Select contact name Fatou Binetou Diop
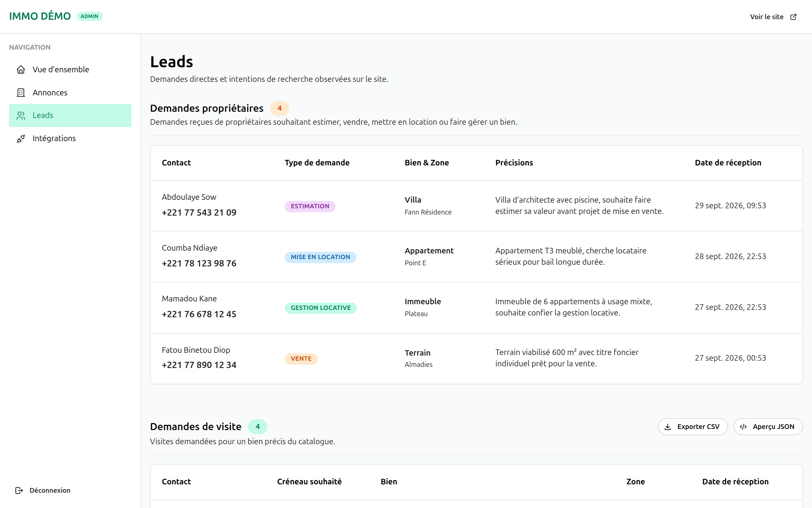 click(x=196, y=350)
